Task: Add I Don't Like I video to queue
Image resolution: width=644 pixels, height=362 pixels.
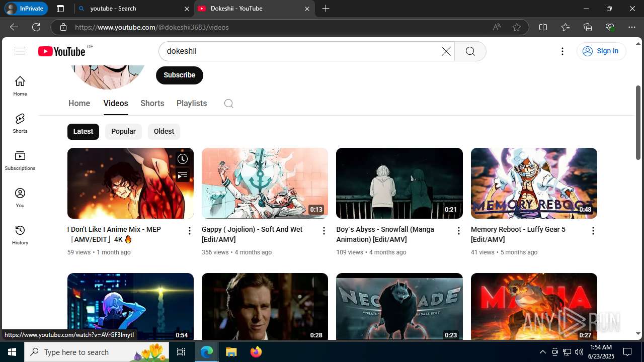Action: 183,175
